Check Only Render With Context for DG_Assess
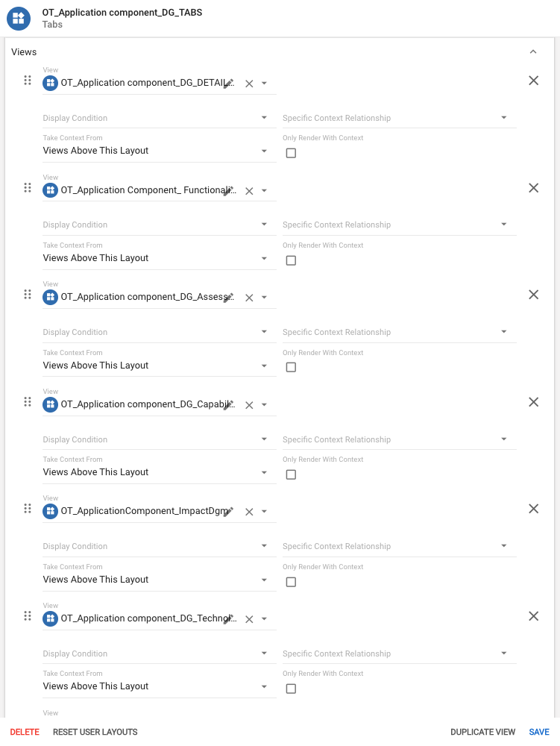The image size is (560, 746). [x=291, y=367]
